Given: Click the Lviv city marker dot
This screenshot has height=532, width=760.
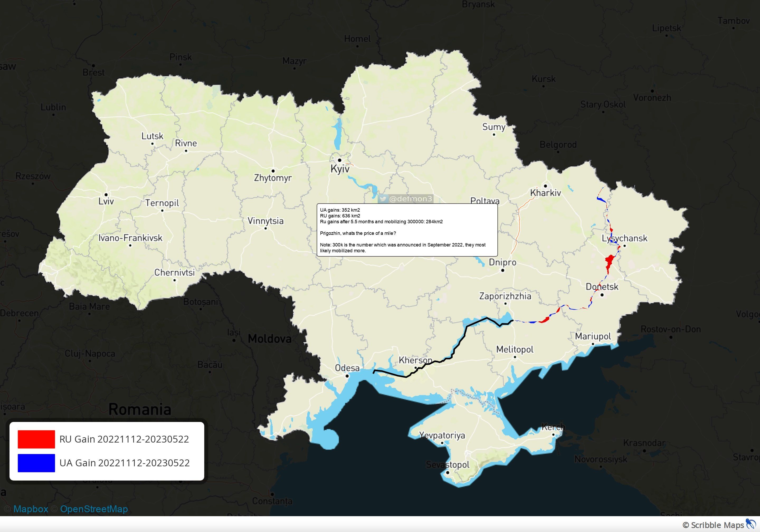Looking at the screenshot, I should coord(106,195).
